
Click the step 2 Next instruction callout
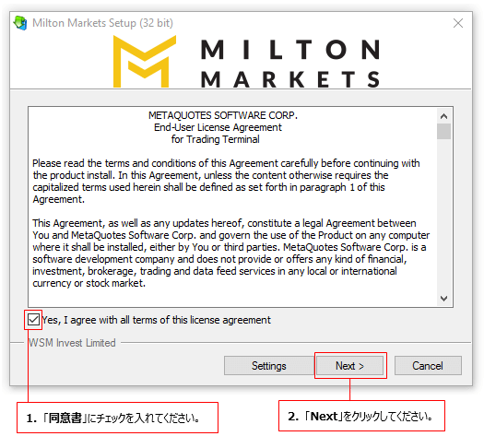(x=361, y=416)
